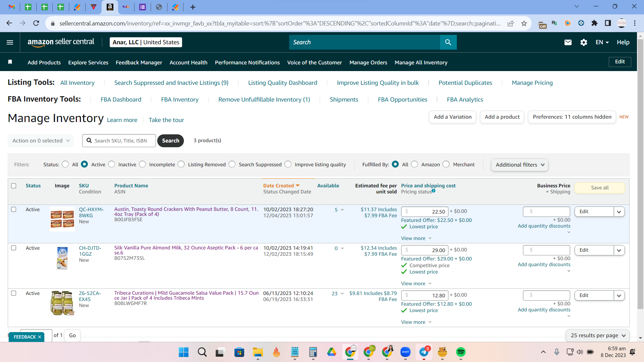This screenshot has width=644, height=362.
Task: Select the Listing Removed status filter
Action: (x=181, y=164)
